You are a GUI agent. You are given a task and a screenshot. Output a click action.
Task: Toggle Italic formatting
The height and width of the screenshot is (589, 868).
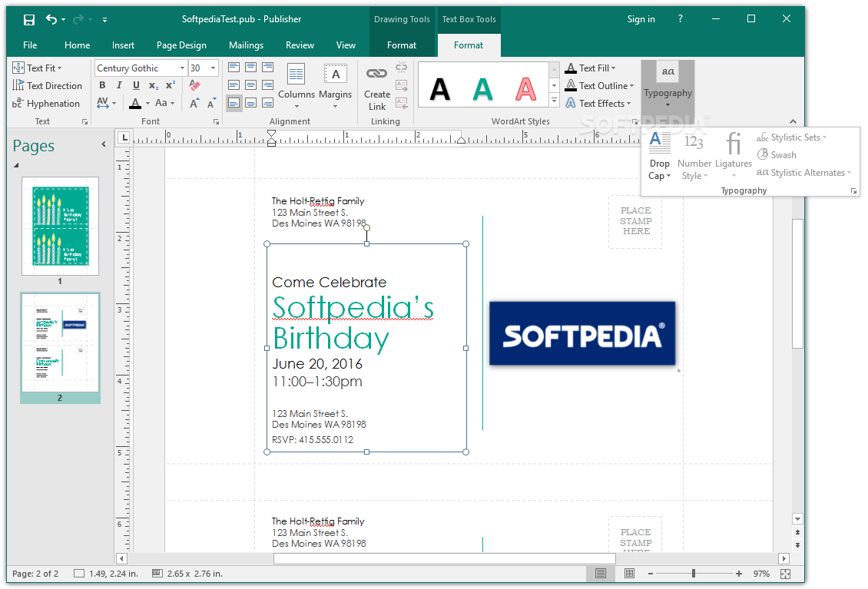coord(119,85)
